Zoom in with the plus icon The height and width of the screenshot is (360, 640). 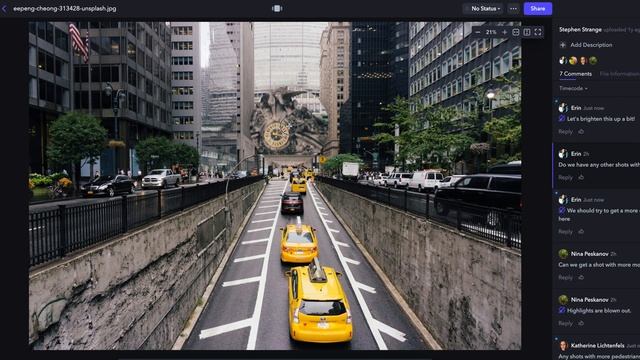click(504, 32)
